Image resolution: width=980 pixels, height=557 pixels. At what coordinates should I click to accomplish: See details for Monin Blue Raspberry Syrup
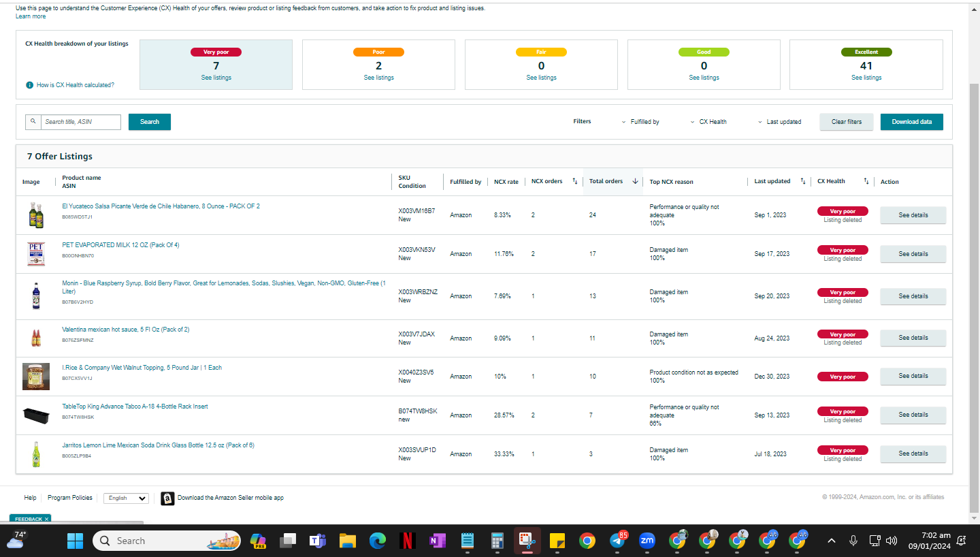[x=913, y=296]
